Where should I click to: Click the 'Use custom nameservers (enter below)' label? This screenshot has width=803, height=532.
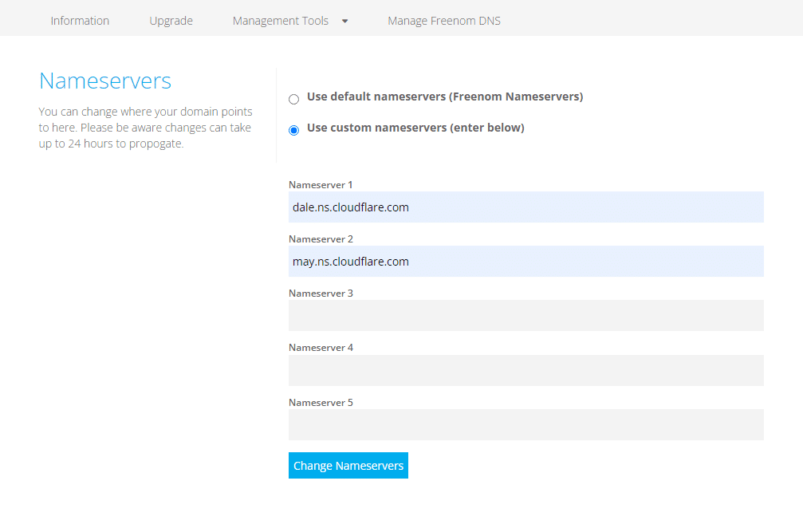click(415, 128)
